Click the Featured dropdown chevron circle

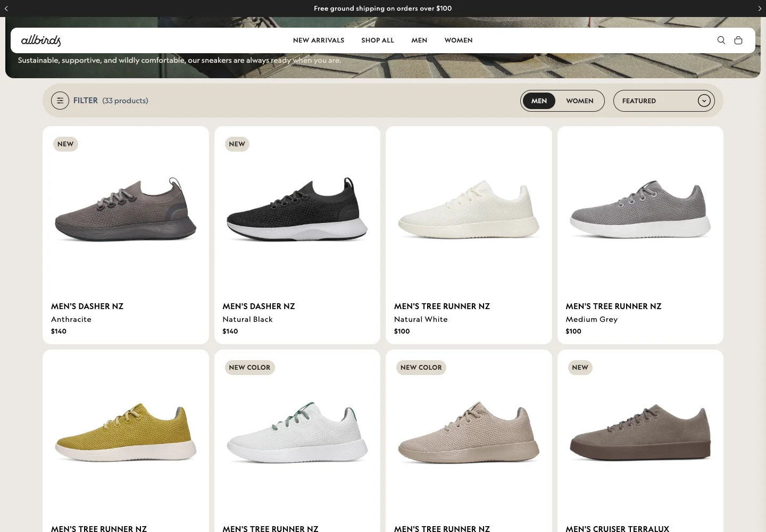pyautogui.click(x=704, y=101)
